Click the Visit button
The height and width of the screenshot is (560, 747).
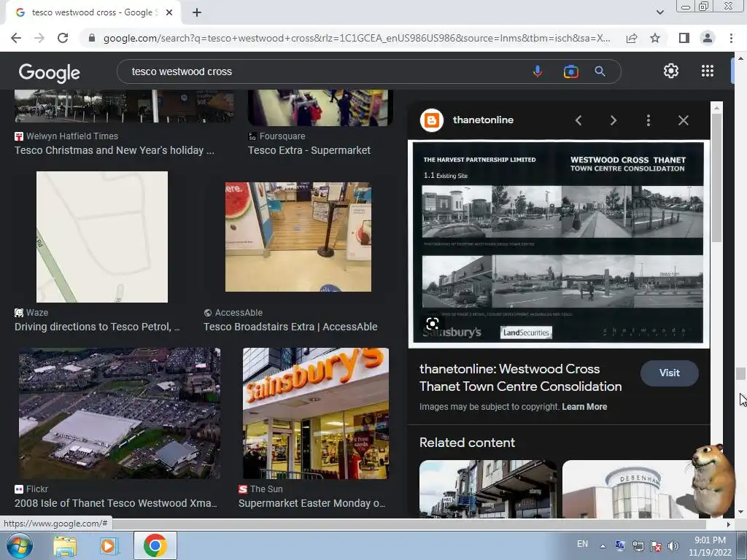(669, 373)
